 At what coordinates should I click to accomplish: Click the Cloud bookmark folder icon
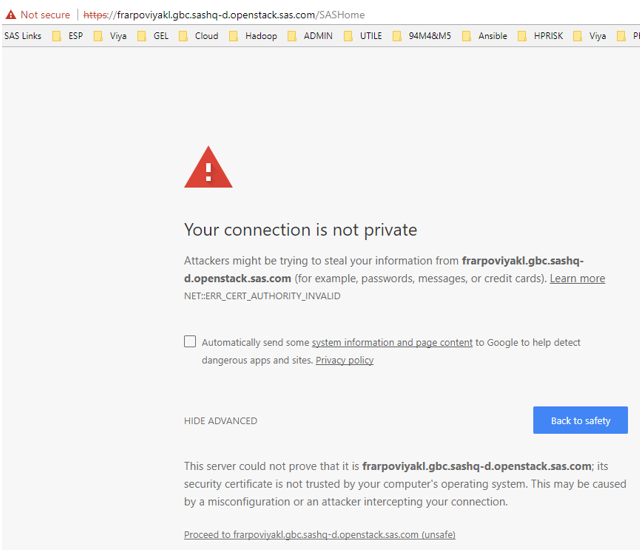click(x=183, y=36)
